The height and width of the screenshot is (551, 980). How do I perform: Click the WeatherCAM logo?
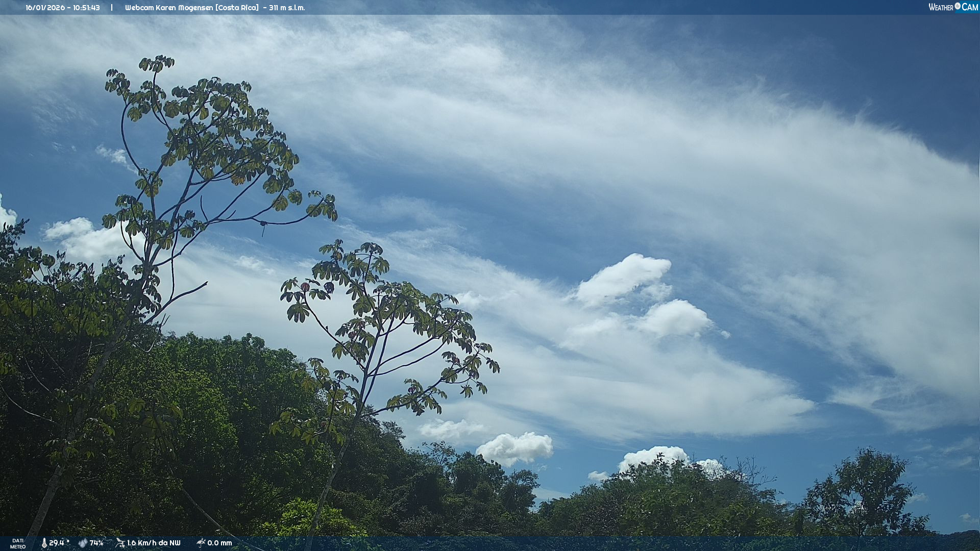952,7
